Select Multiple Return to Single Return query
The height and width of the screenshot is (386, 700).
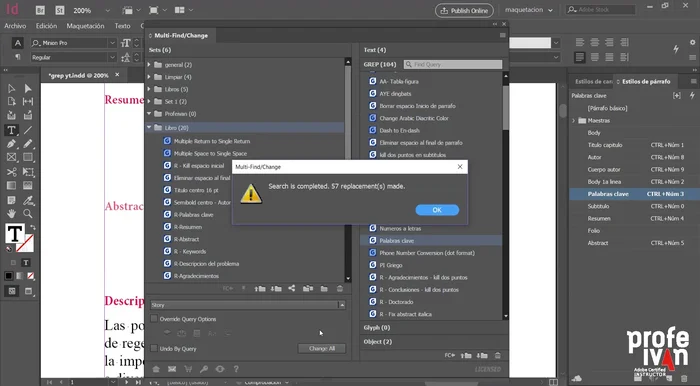tap(212, 141)
